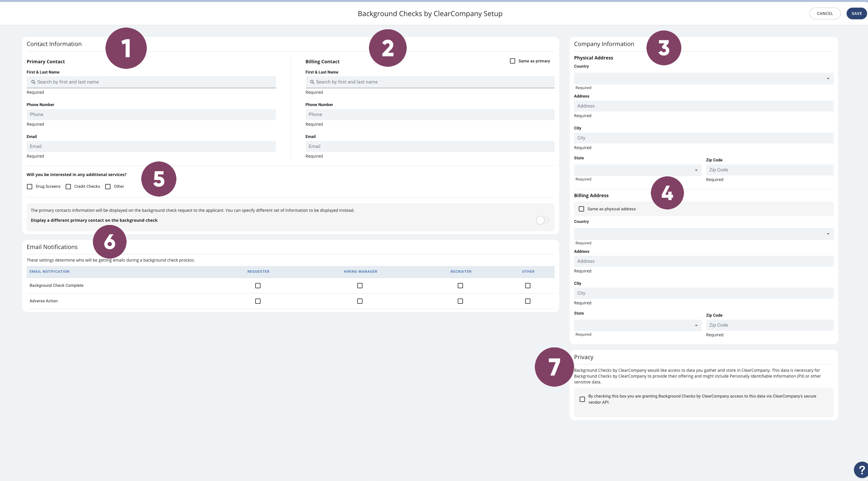Image resolution: width=868 pixels, height=481 pixels.
Task: Toggle display different primary contact switch
Action: point(542,220)
